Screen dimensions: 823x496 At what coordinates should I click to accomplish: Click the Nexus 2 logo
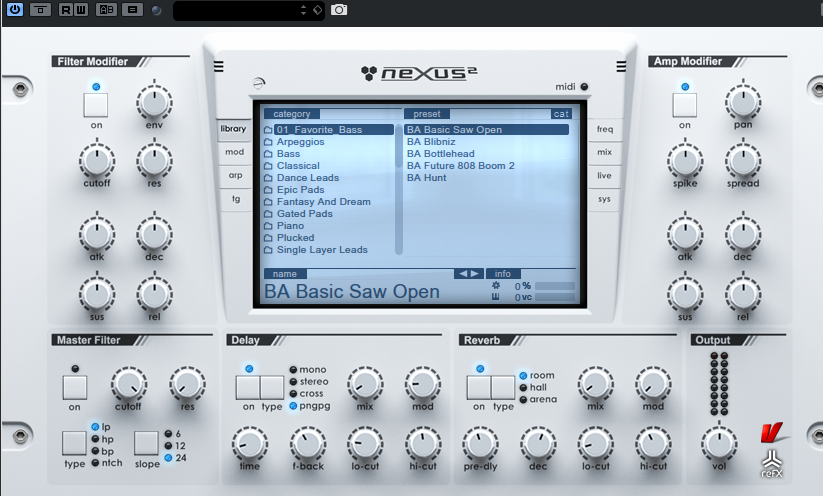419,73
